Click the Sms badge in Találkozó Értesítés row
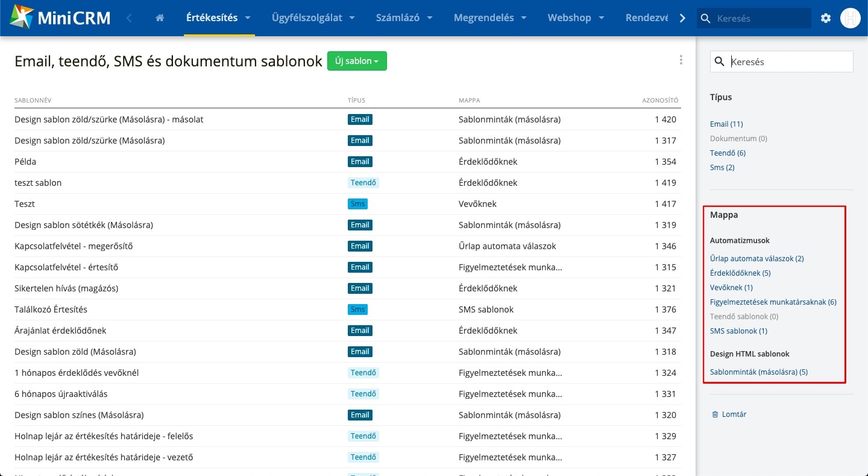Image resolution: width=868 pixels, height=476 pixels. (x=357, y=309)
